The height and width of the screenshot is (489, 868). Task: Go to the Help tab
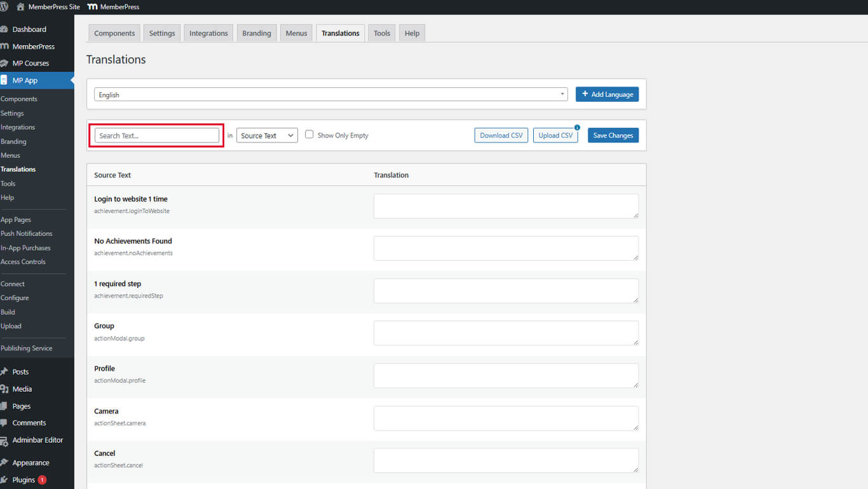pyautogui.click(x=411, y=32)
